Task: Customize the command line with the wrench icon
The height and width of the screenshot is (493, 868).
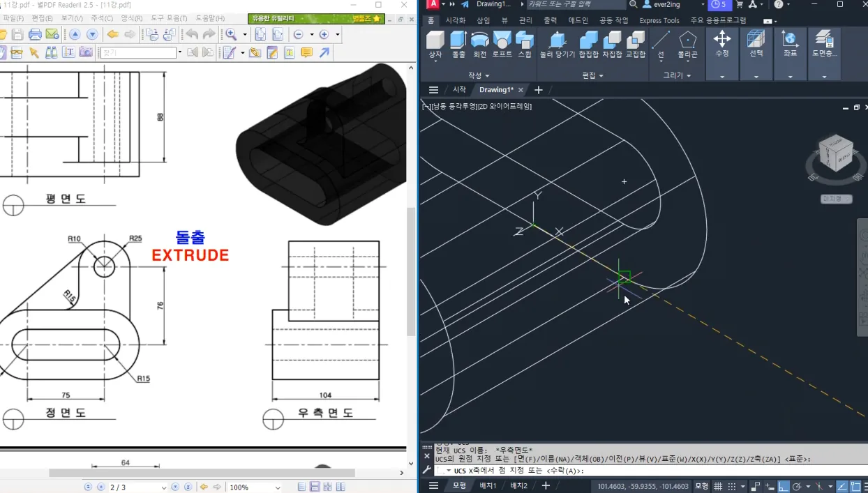Action: point(427,470)
